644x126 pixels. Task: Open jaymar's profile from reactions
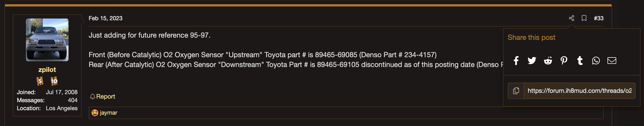(108, 113)
